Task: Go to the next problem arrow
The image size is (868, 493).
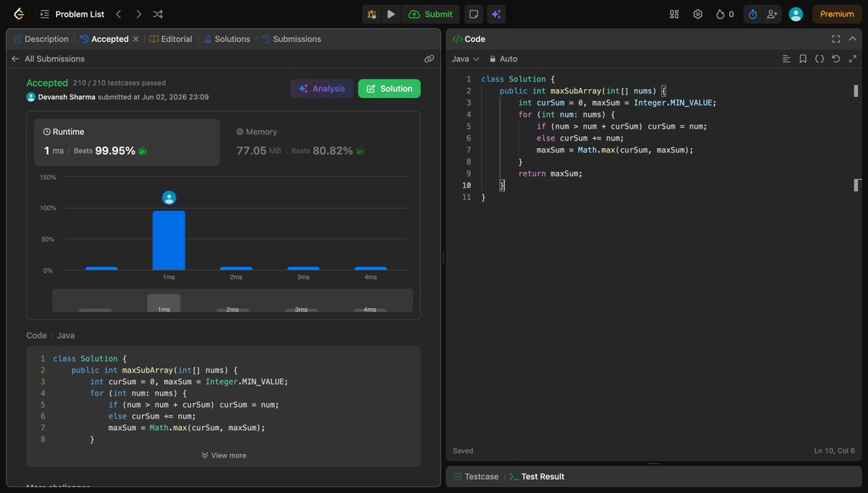Action: click(x=138, y=14)
